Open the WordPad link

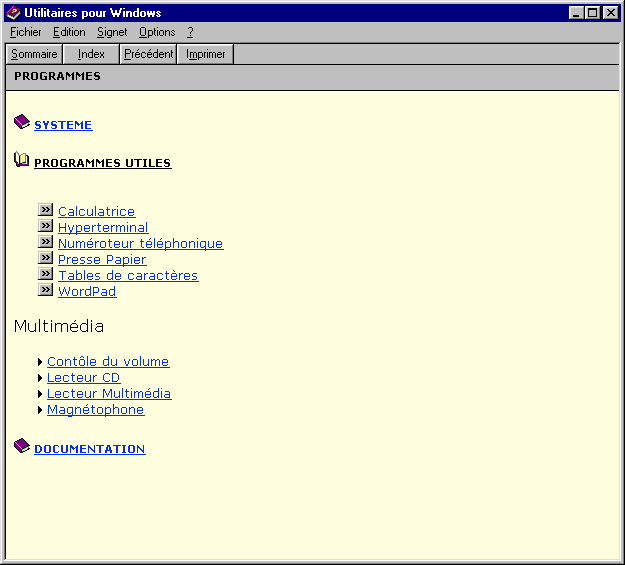(x=87, y=291)
